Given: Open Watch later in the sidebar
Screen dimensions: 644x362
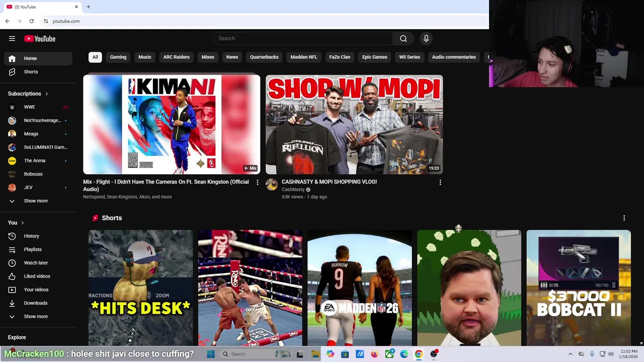Looking at the screenshot, I should (38, 263).
